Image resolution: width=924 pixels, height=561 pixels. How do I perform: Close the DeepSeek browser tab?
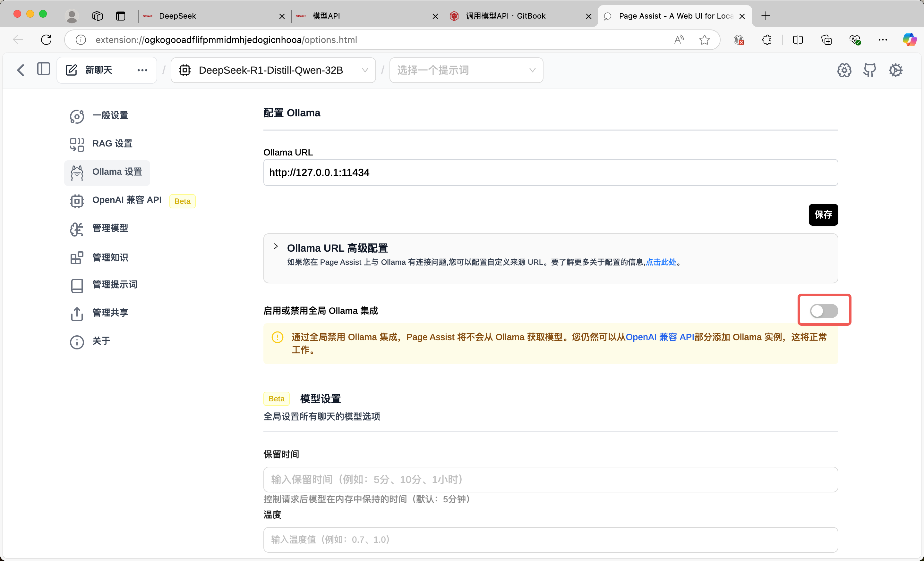tap(282, 16)
